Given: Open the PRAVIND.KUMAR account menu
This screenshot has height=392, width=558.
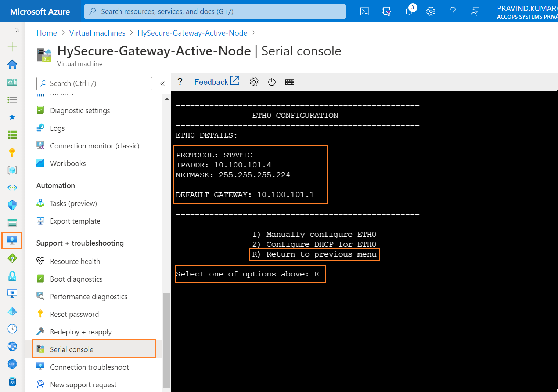Looking at the screenshot, I should coord(527,12).
